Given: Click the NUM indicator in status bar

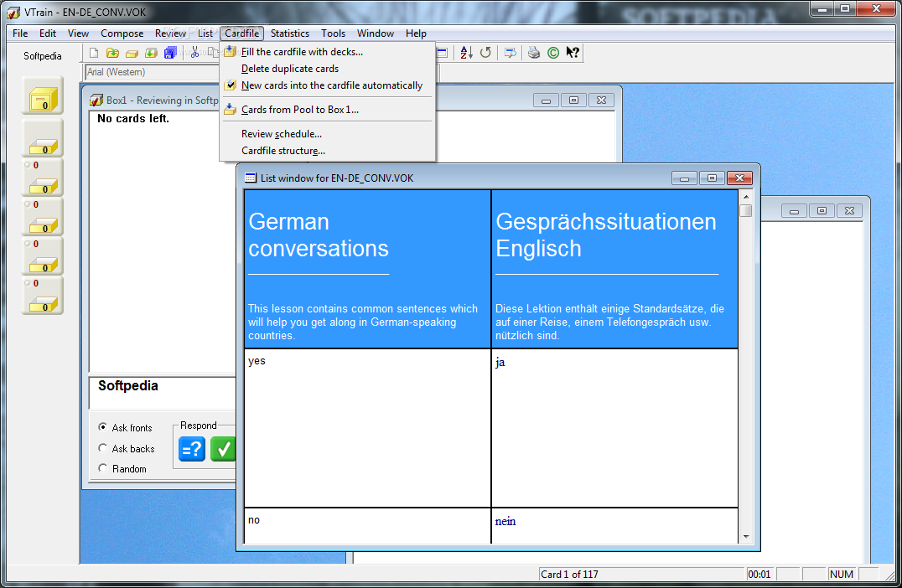Looking at the screenshot, I should 841,575.
